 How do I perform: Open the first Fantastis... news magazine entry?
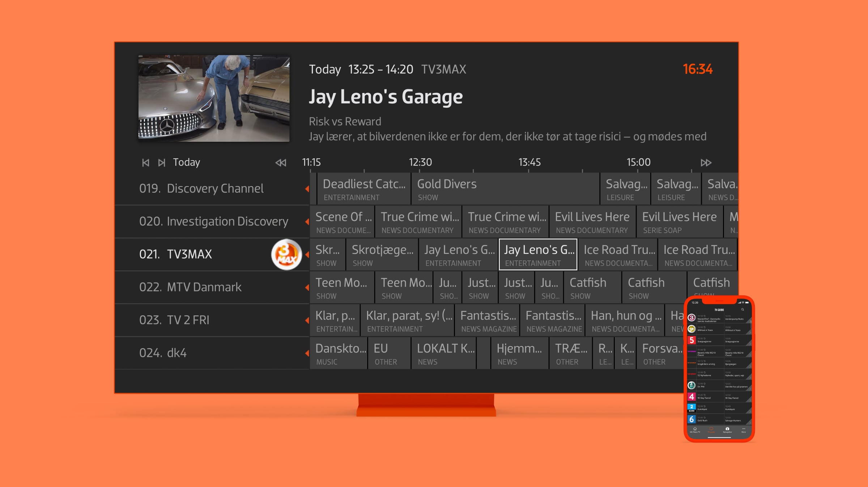point(487,320)
